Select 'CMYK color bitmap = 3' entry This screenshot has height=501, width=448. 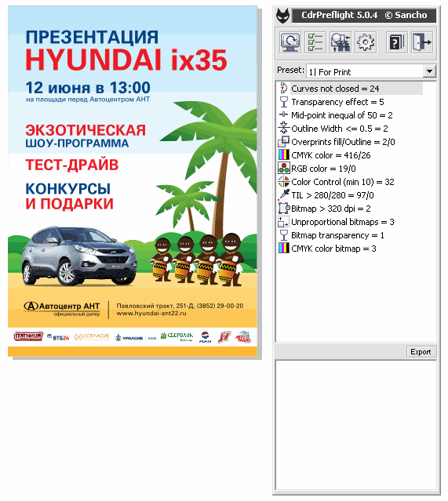333,249
